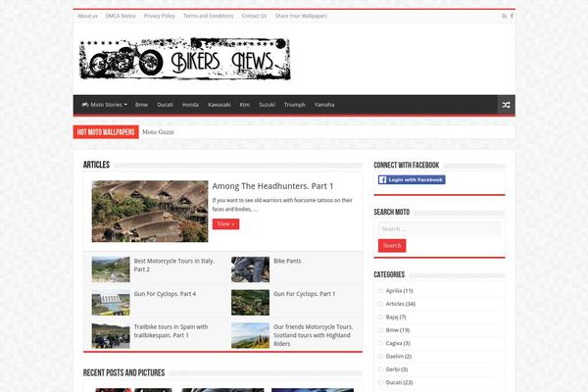This screenshot has height=392, width=588.
Task: Open the Facebook icon in top bar
Action: [512, 16]
